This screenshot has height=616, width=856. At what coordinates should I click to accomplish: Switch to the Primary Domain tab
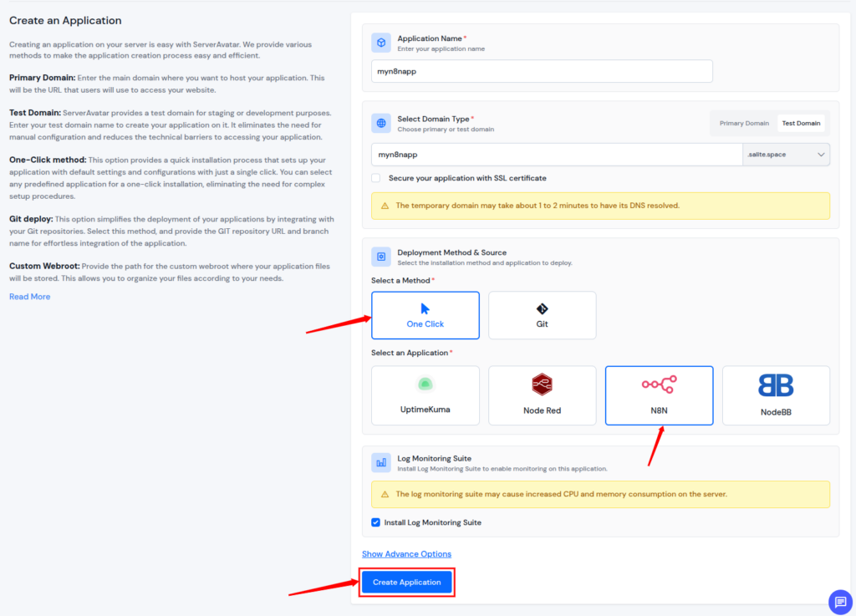coord(742,122)
